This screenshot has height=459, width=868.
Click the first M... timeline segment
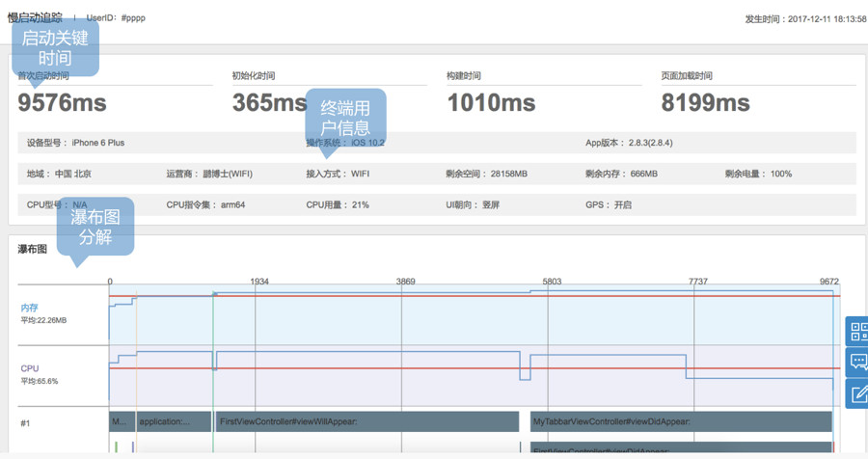tap(121, 421)
